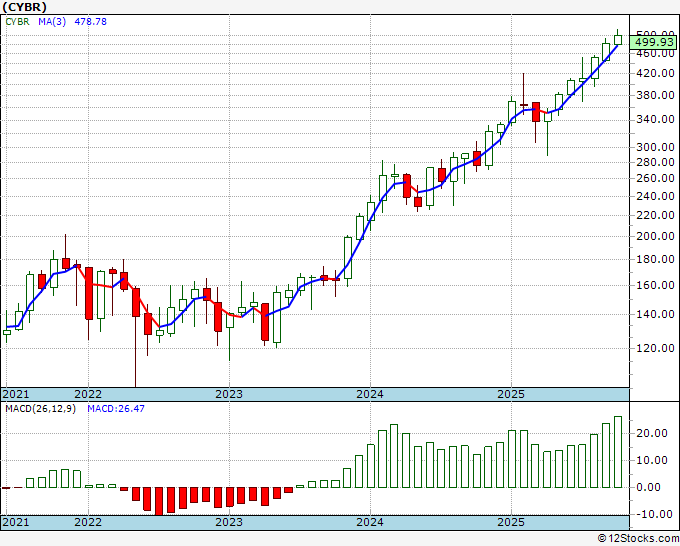Click 2025 on the MACD timeline
The width and height of the screenshot is (680, 546).
(511, 522)
